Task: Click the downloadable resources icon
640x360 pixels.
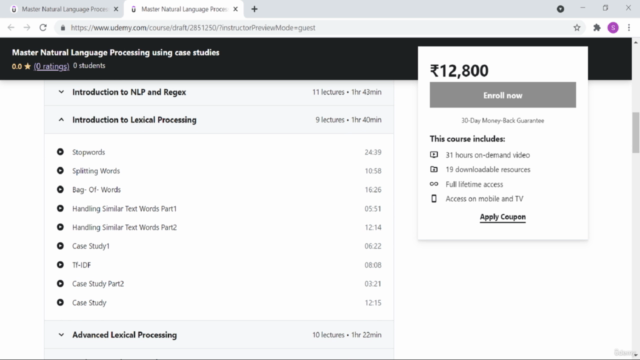Action: point(434,169)
